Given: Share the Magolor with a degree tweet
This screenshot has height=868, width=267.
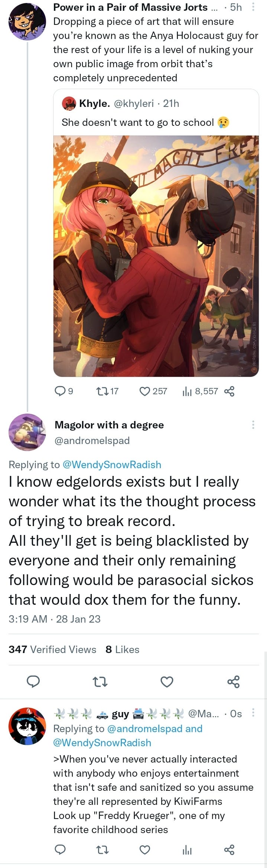Looking at the screenshot, I should [x=234, y=682].
